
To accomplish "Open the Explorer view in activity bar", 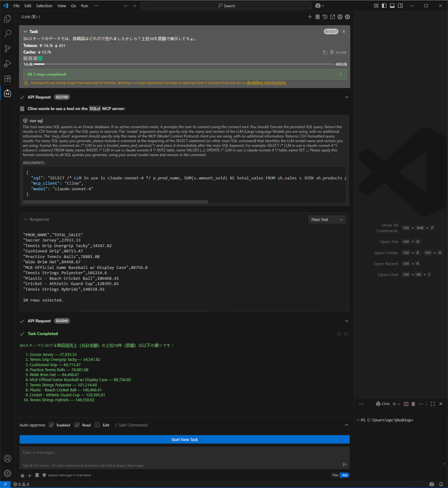I will click(7, 19).
